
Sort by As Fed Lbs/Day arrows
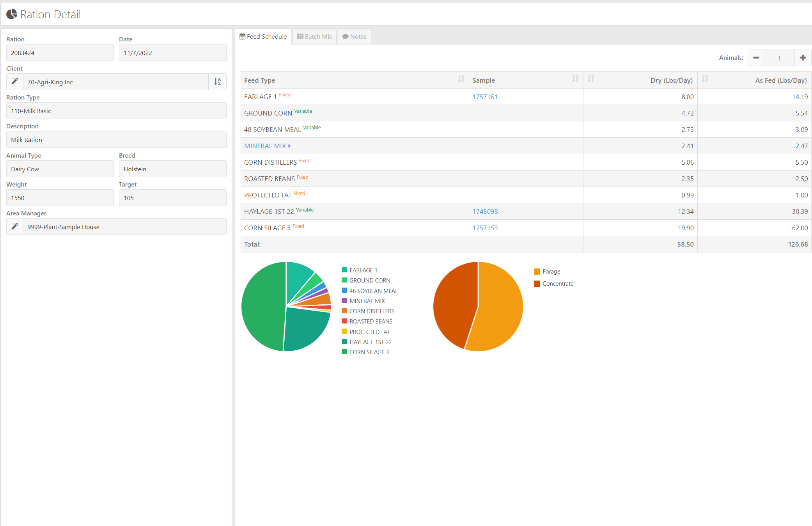(x=705, y=79)
